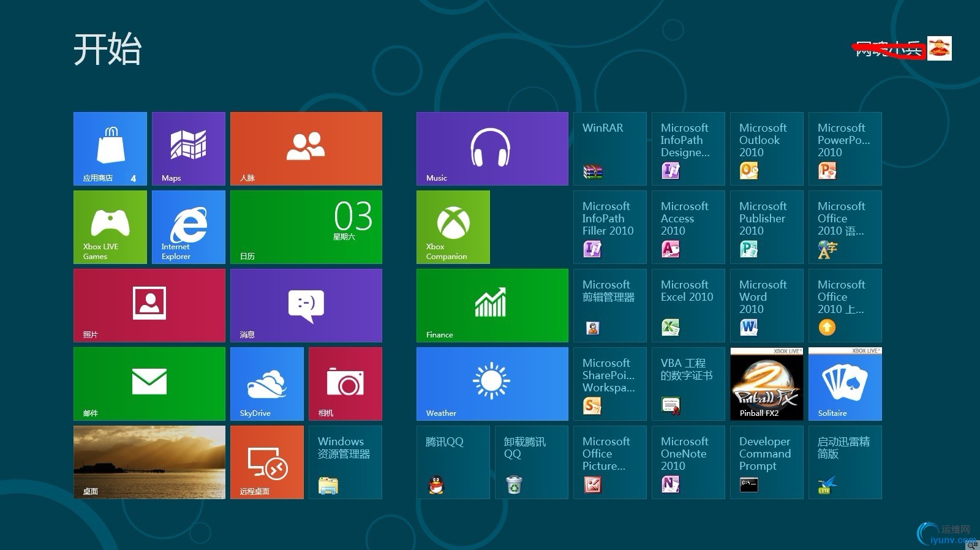Screen dimensions: 980x550
Task: Open Microsoft Excel 2010 tile
Action: point(688,306)
